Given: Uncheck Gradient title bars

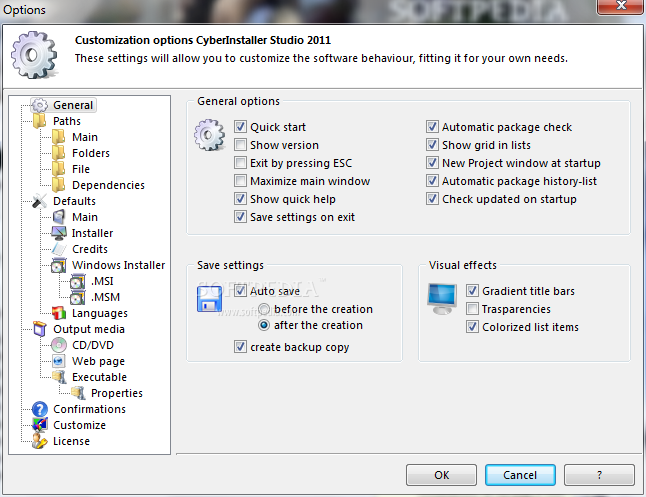Looking at the screenshot, I should pyautogui.click(x=473, y=291).
